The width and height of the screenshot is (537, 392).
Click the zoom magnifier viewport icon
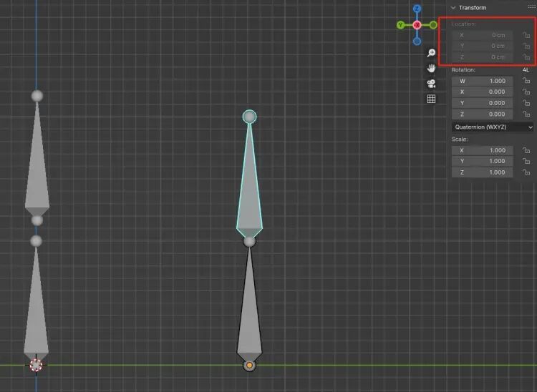431,53
